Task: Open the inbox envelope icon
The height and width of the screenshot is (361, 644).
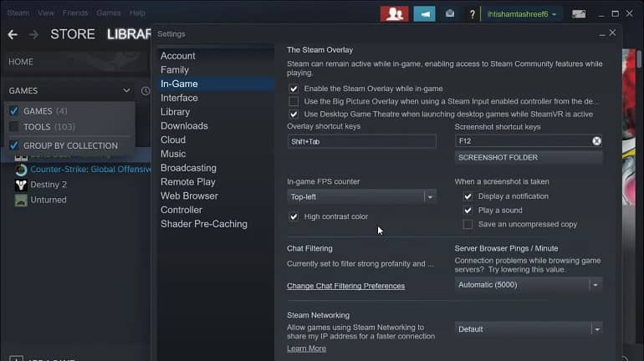Action: 450,14
